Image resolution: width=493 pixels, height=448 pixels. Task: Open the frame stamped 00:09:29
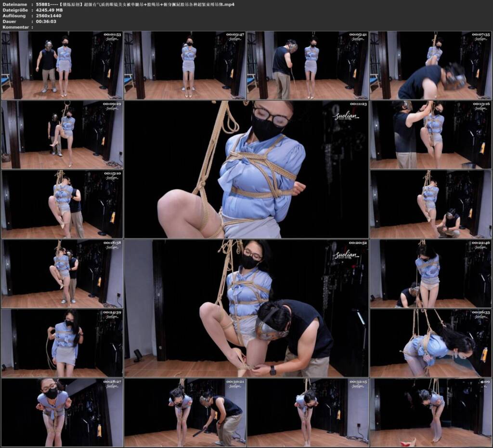[x=62, y=135]
